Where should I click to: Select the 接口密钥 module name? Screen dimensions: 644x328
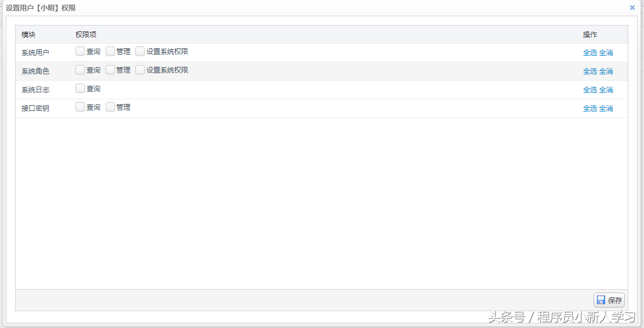35,109
